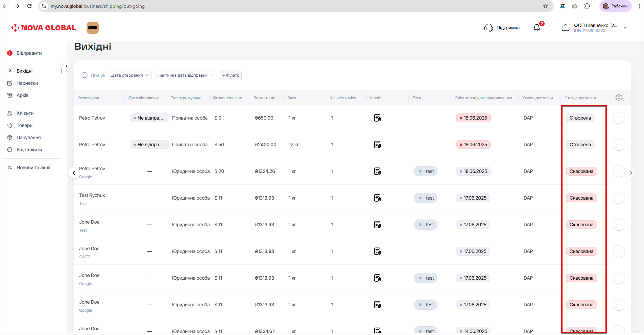Image resolution: width=644 pixels, height=335 pixels.
Task: Click the red plus Відправити icon
Action: point(10,53)
